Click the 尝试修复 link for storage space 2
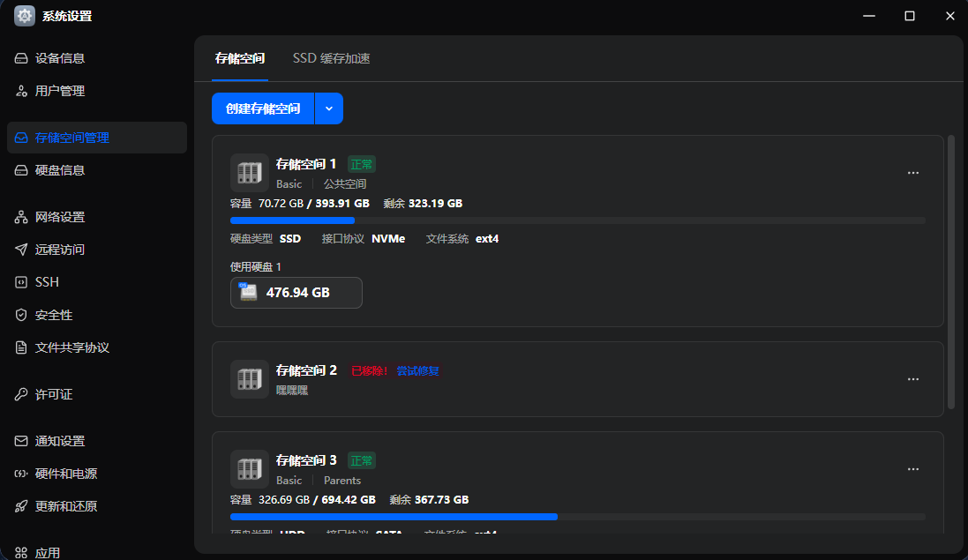 click(417, 370)
